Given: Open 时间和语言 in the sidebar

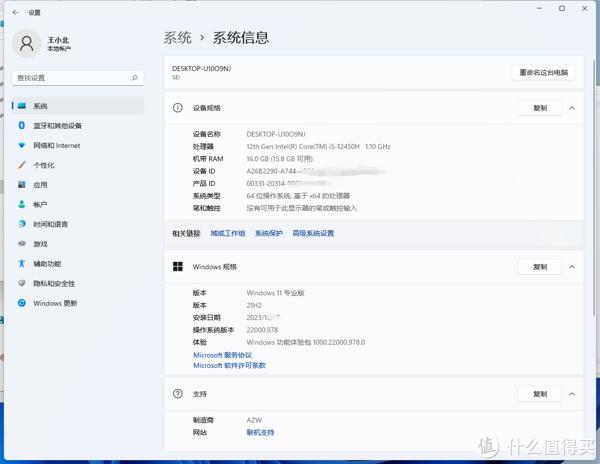Looking at the screenshot, I should tap(78, 224).
